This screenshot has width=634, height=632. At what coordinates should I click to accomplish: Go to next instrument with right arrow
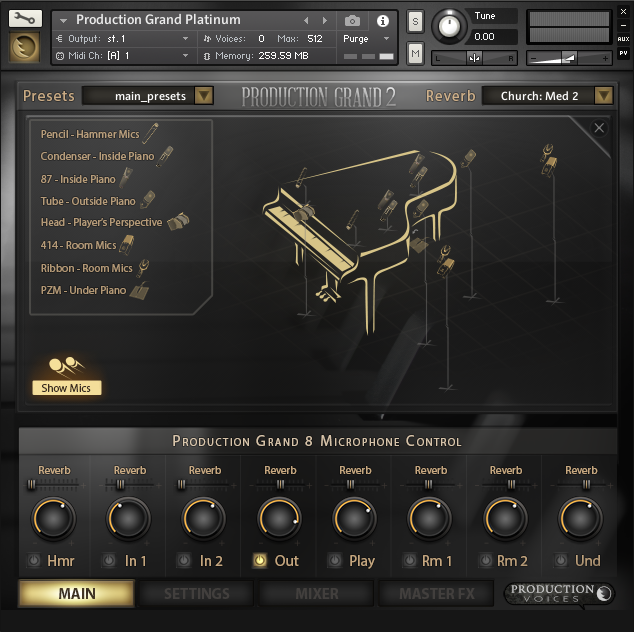point(324,20)
